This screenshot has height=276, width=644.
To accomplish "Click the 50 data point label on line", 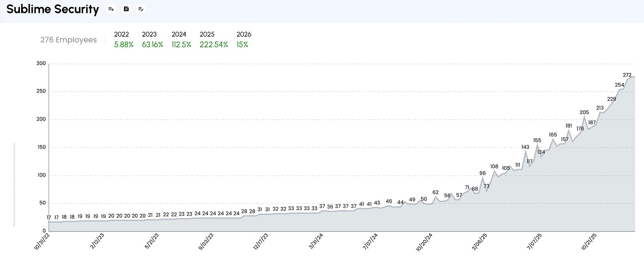I will point(424,199).
